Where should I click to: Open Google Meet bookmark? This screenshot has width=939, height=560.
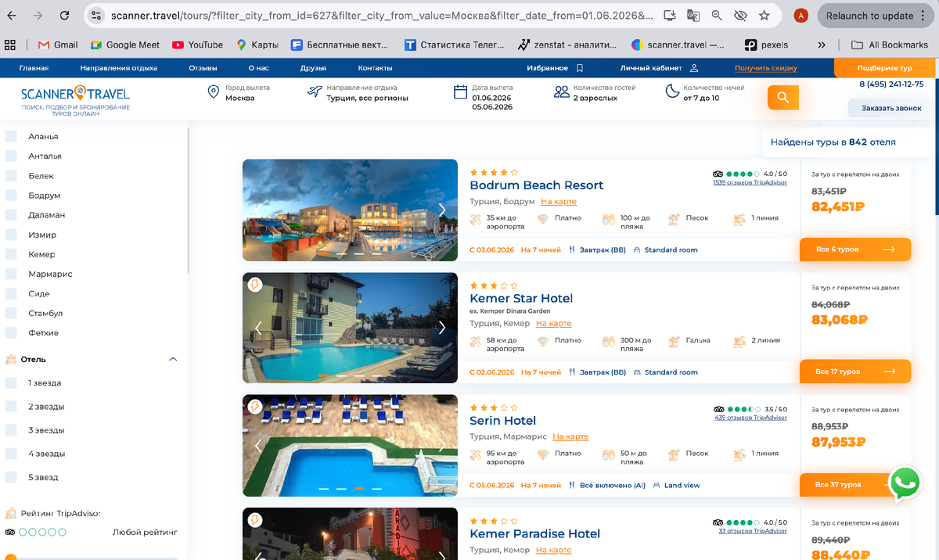[125, 45]
